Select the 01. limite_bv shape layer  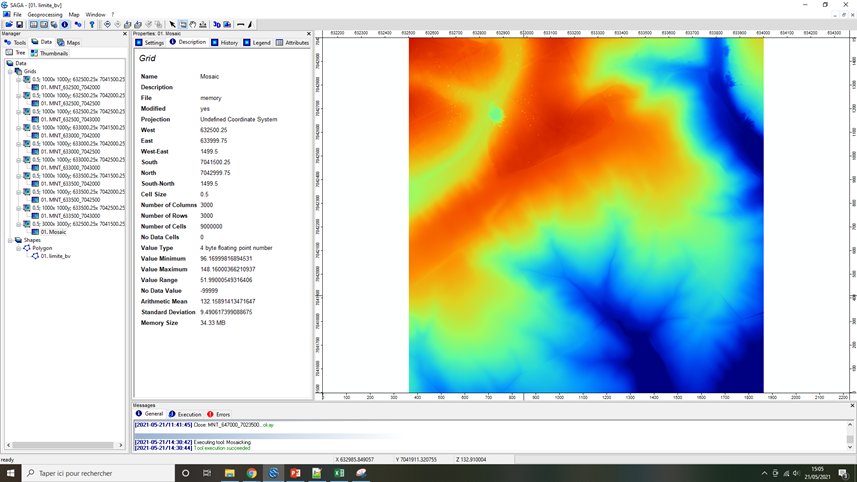coord(55,256)
